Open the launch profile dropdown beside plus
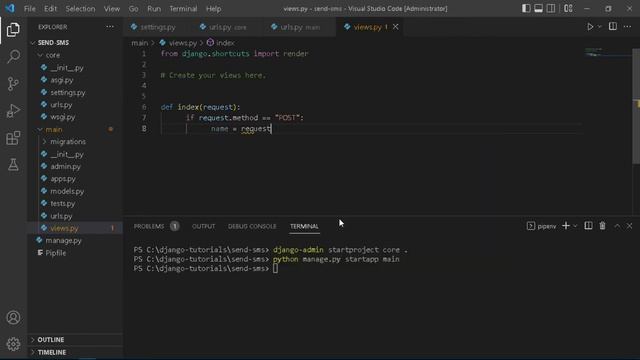The height and width of the screenshot is (360, 640). 575,226
